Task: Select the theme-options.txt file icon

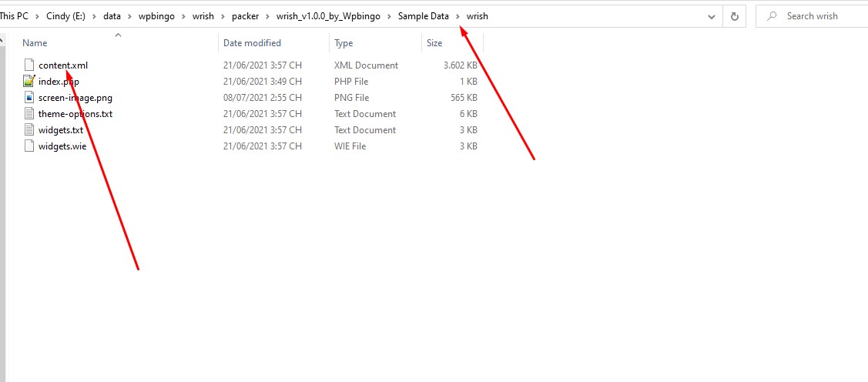Action: pyautogui.click(x=28, y=113)
